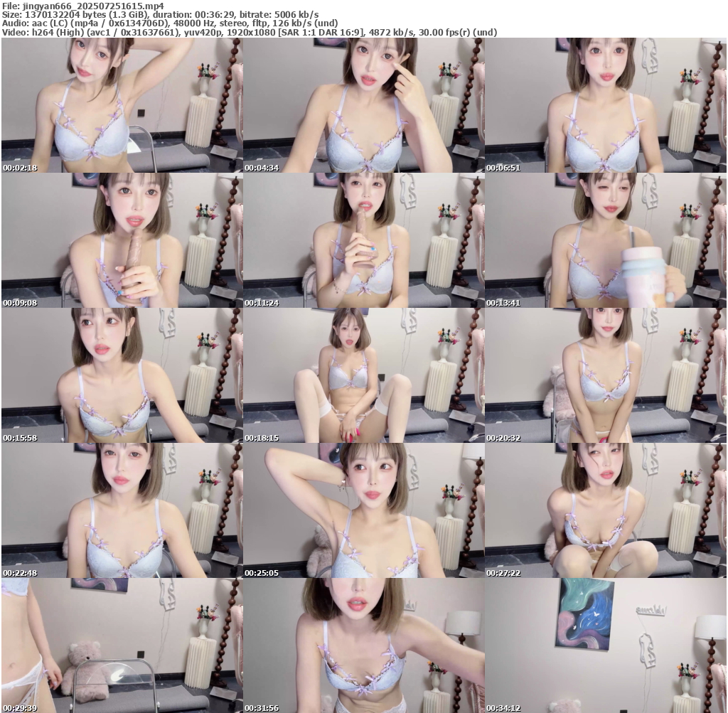Select the frame marked 00:04:34
The width and height of the screenshot is (728, 713).
point(363,105)
